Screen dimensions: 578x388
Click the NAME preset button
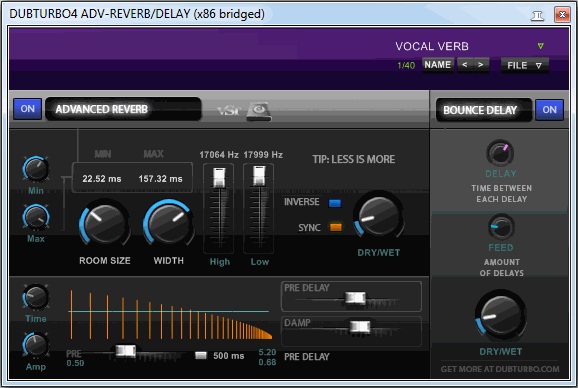[438, 65]
